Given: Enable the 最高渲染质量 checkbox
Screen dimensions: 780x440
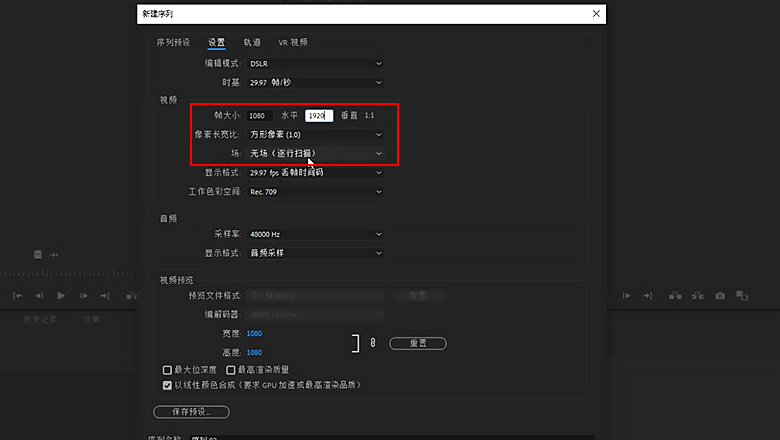Looking at the screenshot, I should pyautogui.click(x=230, y=370).
